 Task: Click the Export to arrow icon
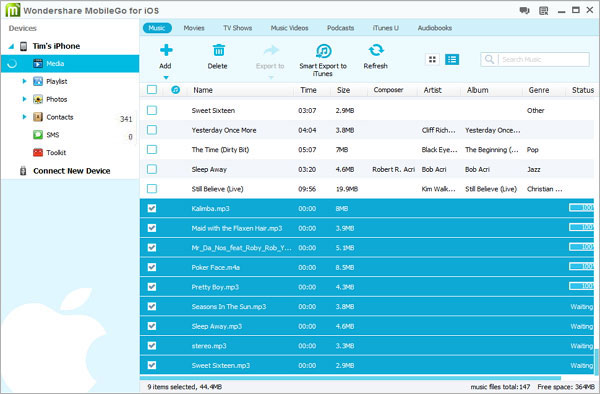click(x=271, y=50)
